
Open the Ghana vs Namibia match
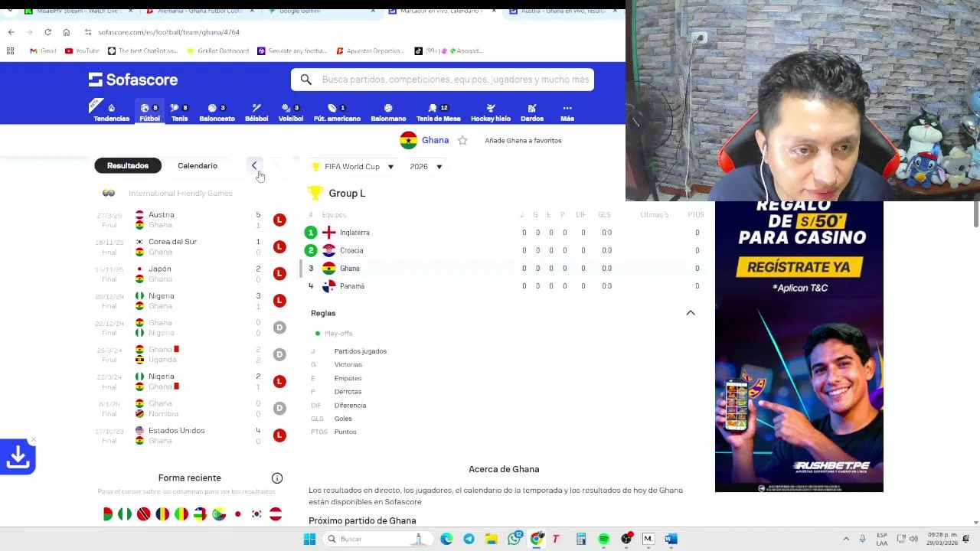[x=190, y=408]
